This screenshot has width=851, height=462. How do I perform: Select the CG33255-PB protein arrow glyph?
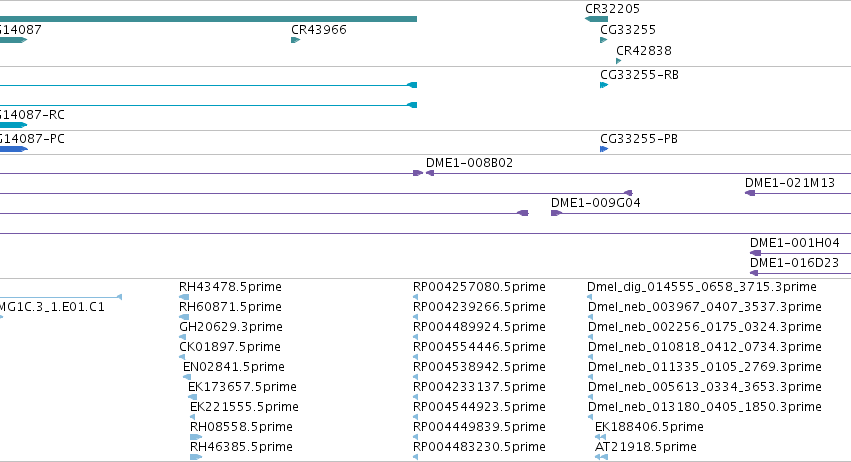click(604, 149)
